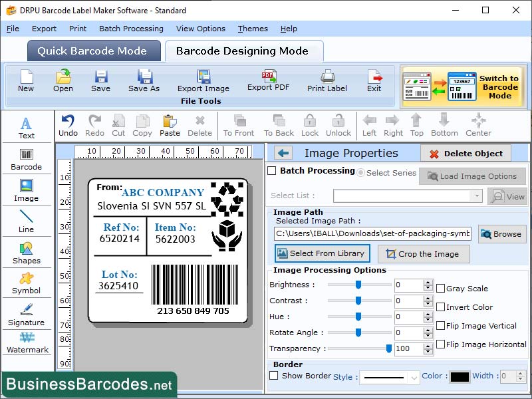The image size is (532, 399).
Task: Adjust the Transparency slider
Action: click(x=389, y=348)
